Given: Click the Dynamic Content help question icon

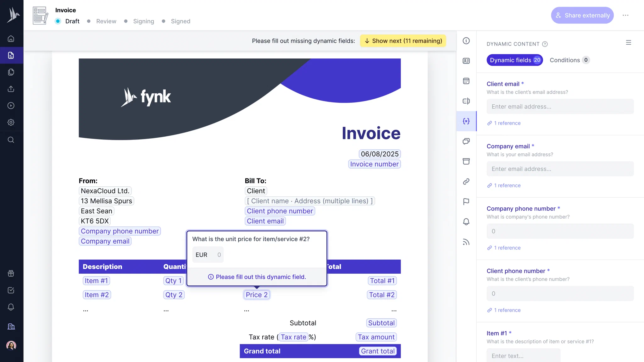Looking at the screenshot, I should click(545, 44).
